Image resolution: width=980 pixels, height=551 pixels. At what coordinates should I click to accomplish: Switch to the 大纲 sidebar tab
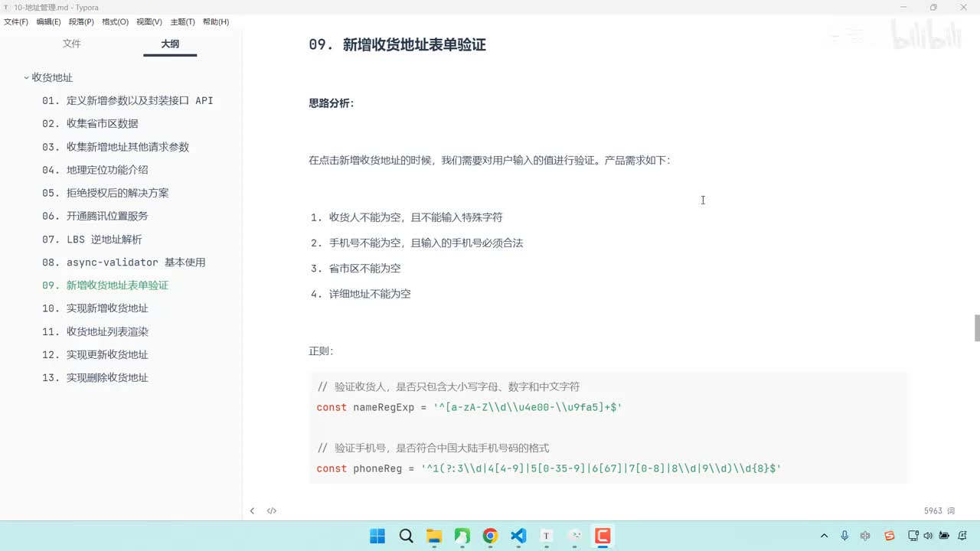point(170,44)
